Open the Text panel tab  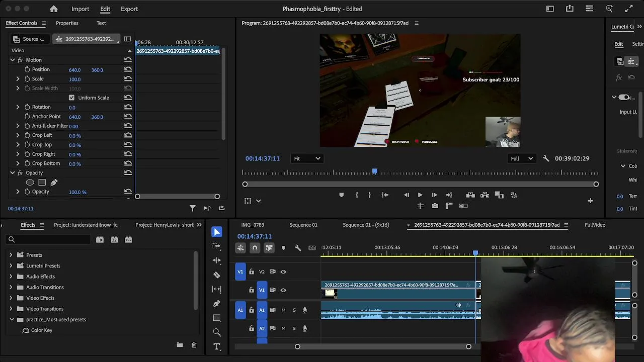(x=101, y=23)
